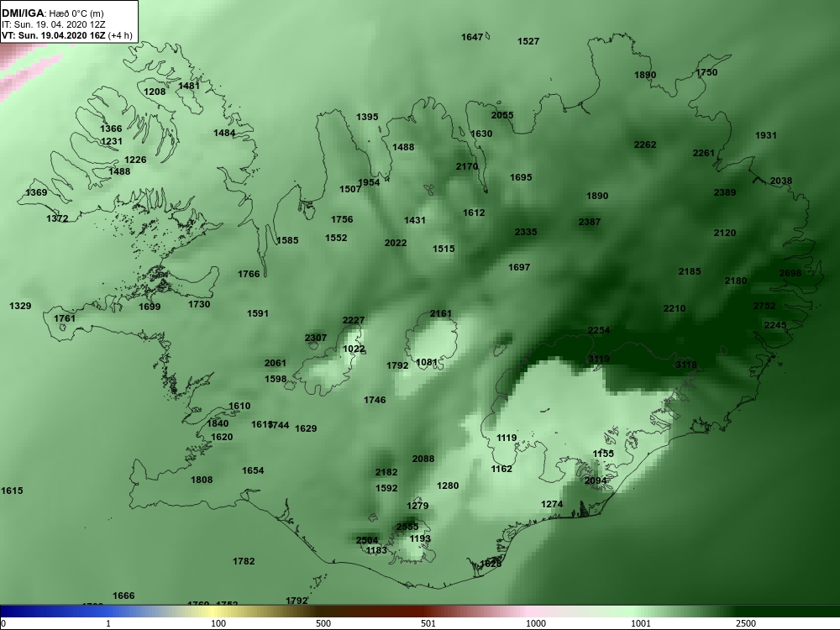The width and height of the screenshot is (840, 630).
Task: Select the map value 2504
Action: click(367, 540)
